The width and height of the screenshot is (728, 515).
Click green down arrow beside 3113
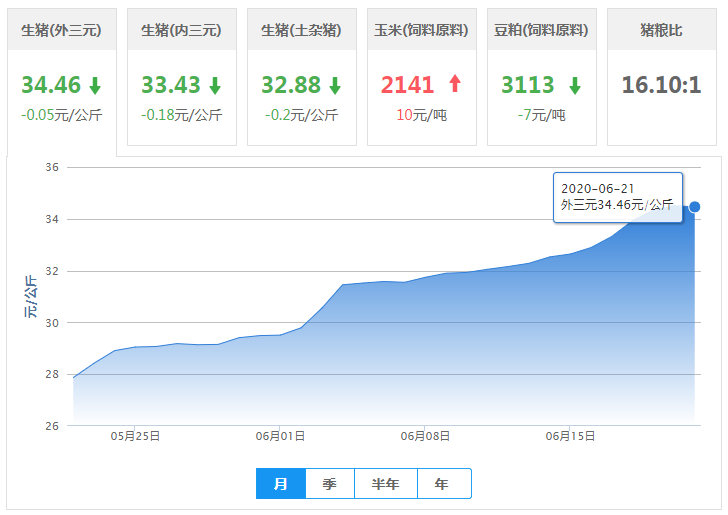point(575,85)
